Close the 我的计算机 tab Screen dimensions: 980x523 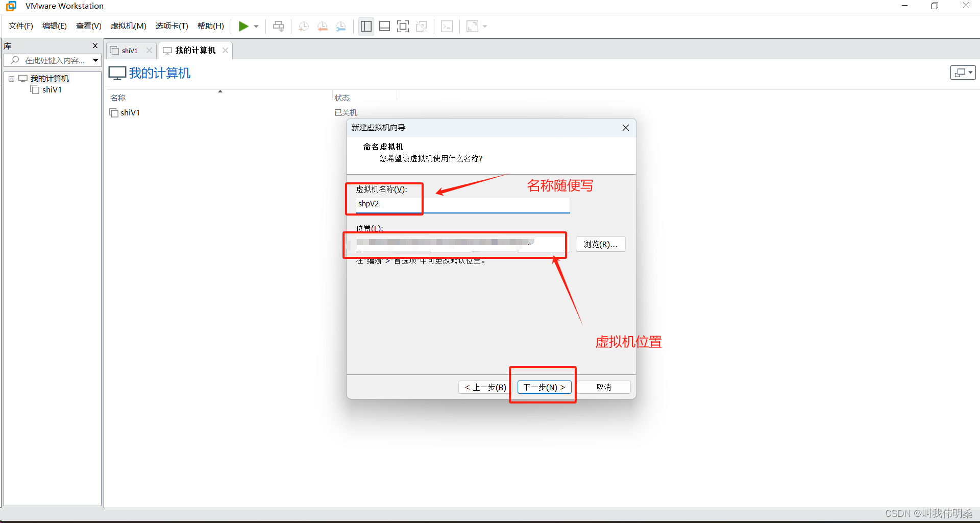225,51
